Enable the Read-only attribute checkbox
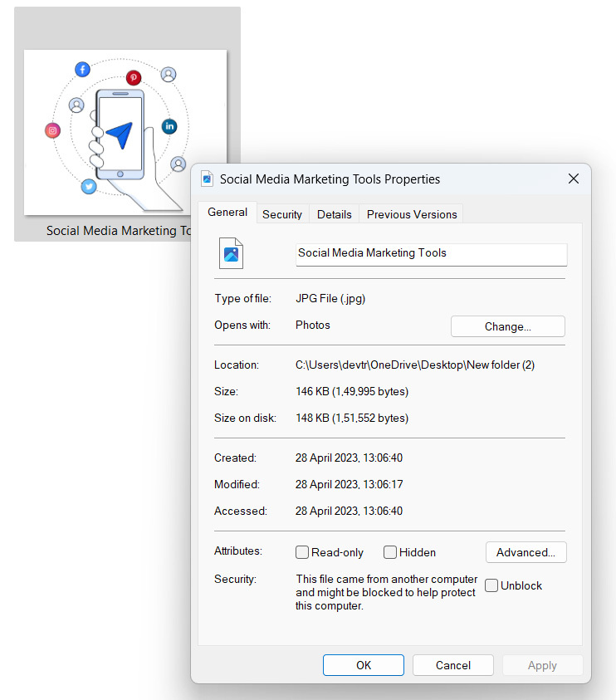The image size is (616, 700). pyautogui.click(x=304, y=552)
